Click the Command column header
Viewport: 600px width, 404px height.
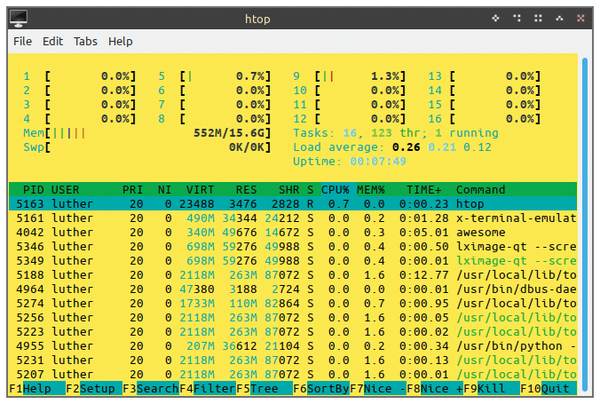[x=481, y=189]
